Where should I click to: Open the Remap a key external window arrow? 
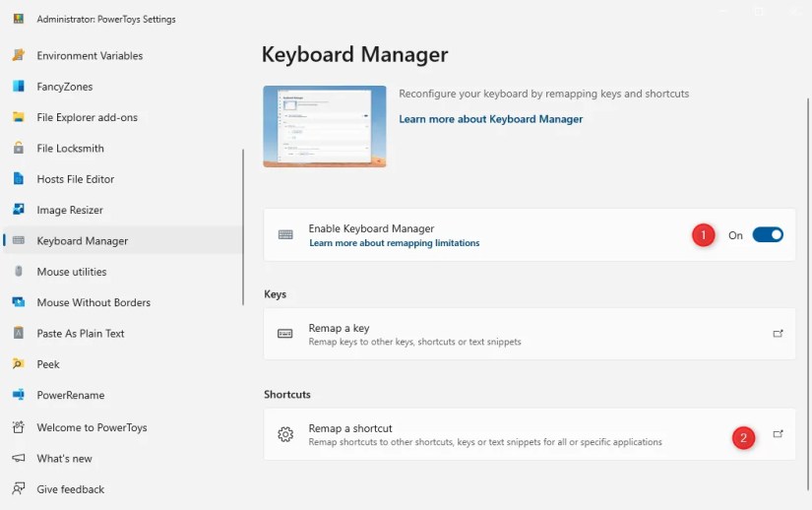click(x=778, y=334)
